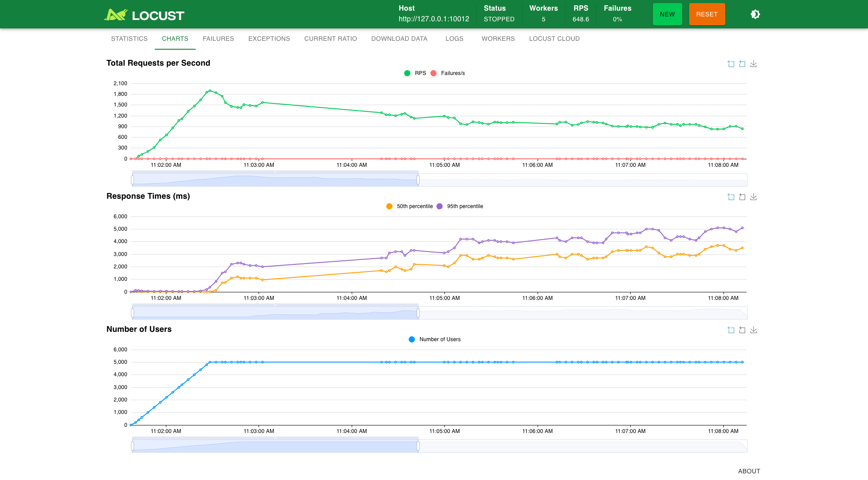This screenshot has width=868, height=480.
Task: Click zoom icon on Response Times chart
Action: 731,197
